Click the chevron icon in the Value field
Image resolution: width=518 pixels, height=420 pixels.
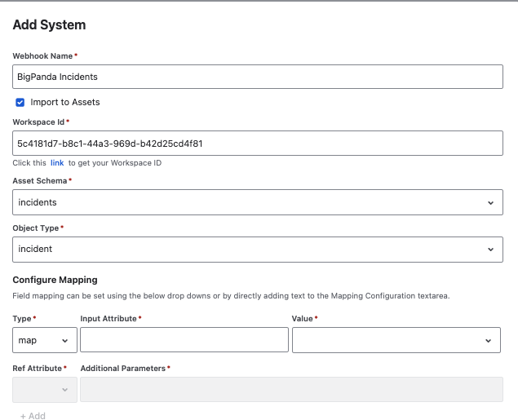click(488, 341)
